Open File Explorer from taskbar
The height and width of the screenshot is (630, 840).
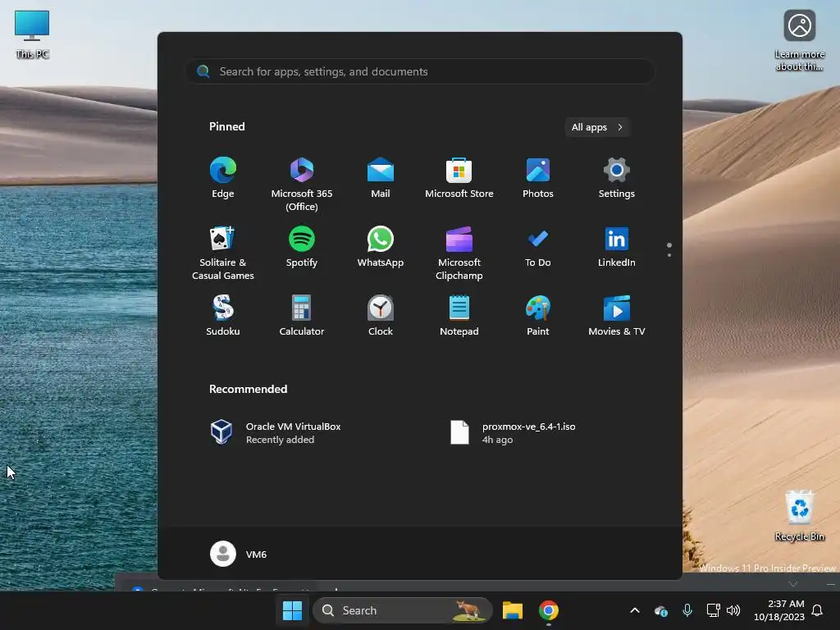point(513,610)
